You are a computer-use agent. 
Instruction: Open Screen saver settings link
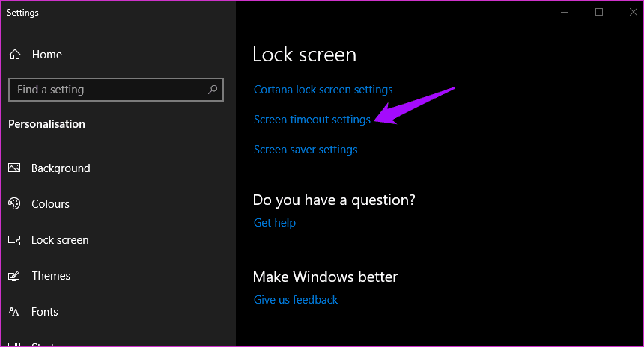pos(306,150)
